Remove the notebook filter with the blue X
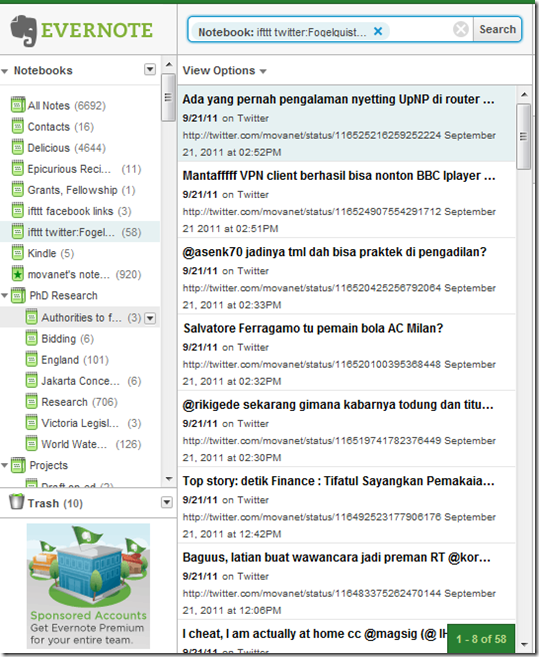 378,31
